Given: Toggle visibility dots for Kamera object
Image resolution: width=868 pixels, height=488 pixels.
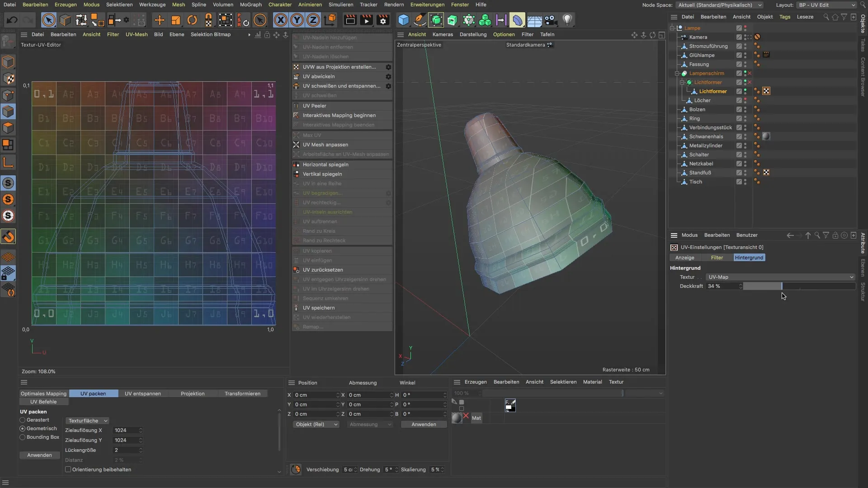Looking at the screenshot, I should coord(745,37).
